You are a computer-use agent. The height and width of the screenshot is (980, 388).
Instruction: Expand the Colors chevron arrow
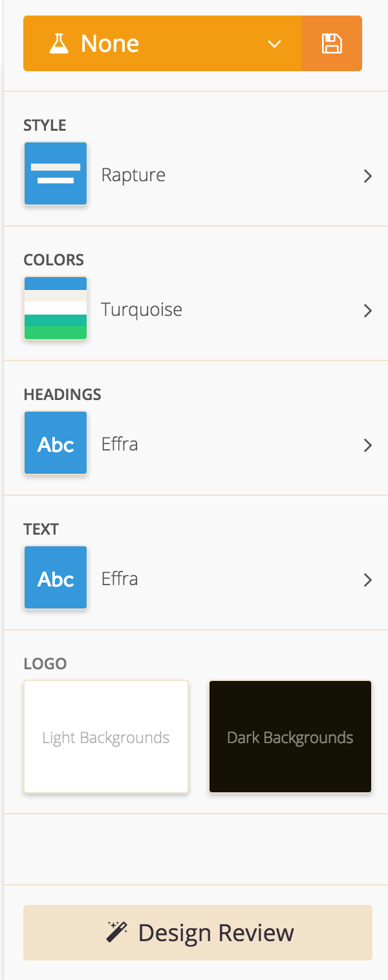tap(367, 311)
